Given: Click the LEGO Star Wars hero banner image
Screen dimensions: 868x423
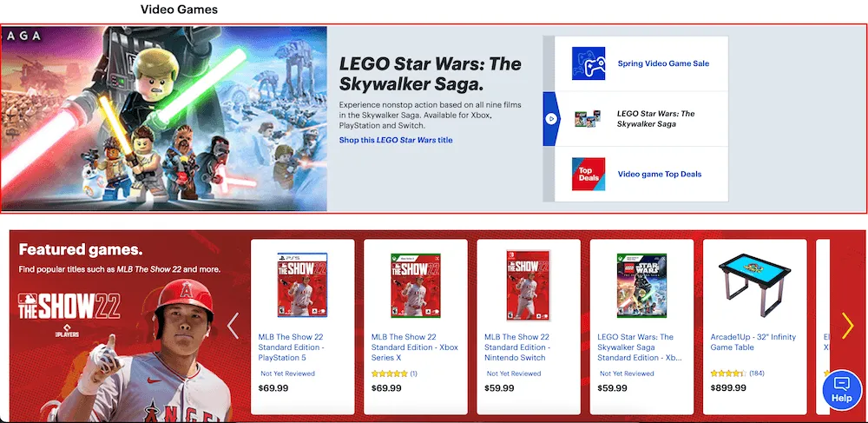Looking at the screenshot, I should (164, 118).
